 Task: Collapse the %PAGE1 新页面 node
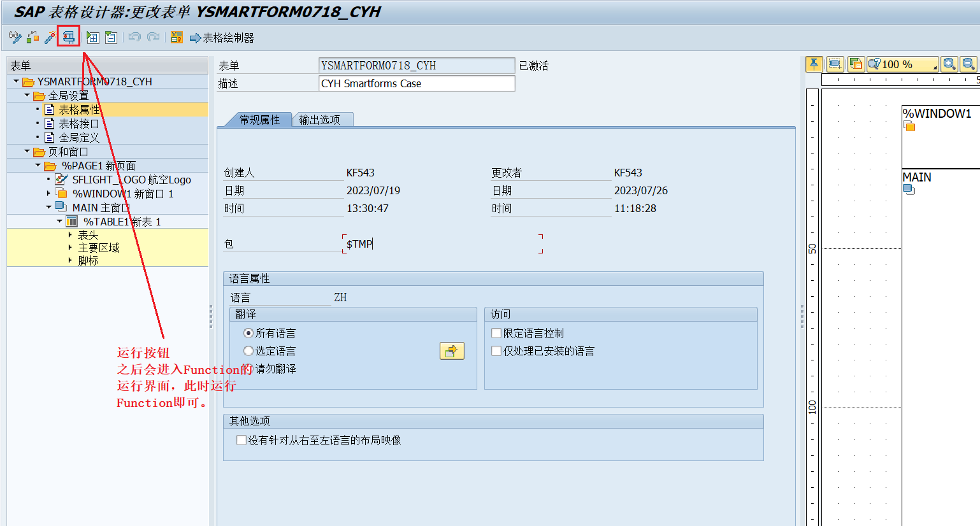click(38, 166)
